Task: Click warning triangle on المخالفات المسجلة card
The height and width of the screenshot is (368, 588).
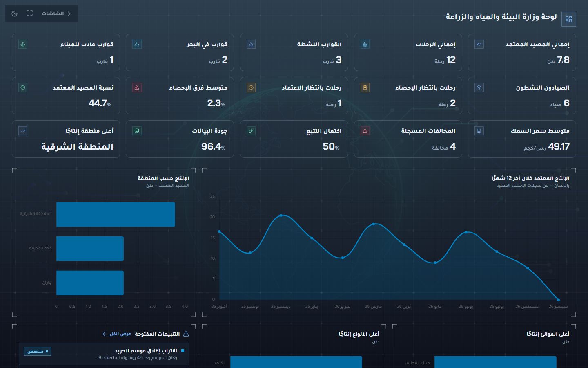Action: [365, 131]
